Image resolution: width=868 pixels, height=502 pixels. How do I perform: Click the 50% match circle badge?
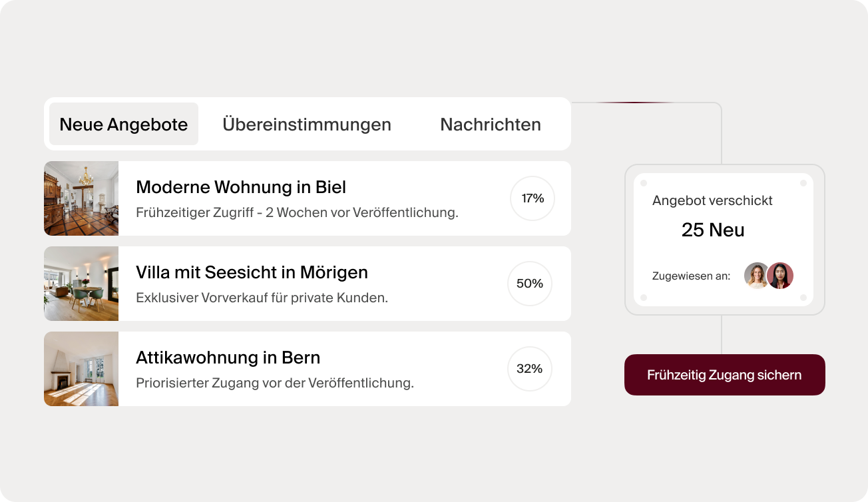(530, 284)
